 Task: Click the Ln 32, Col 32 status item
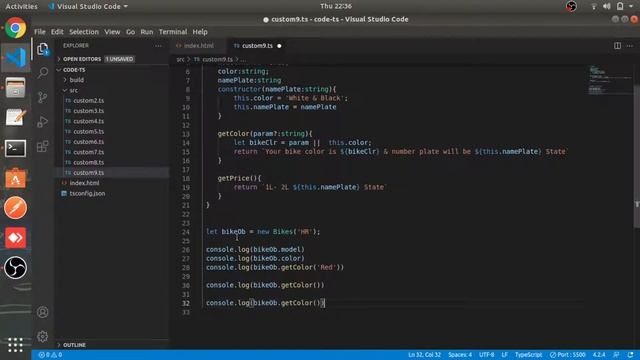424,355
